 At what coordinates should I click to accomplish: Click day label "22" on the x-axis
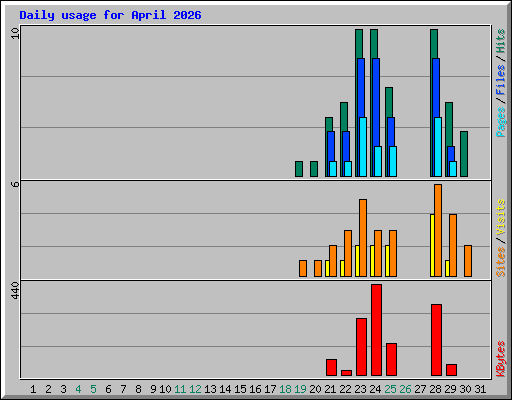pos(345,389)
